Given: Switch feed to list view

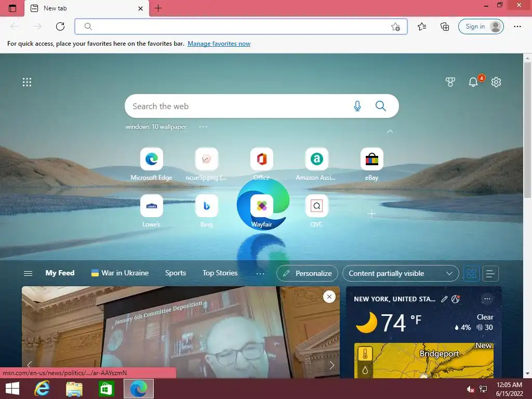Looking at the screenshot, I should [x=490, y=273].
